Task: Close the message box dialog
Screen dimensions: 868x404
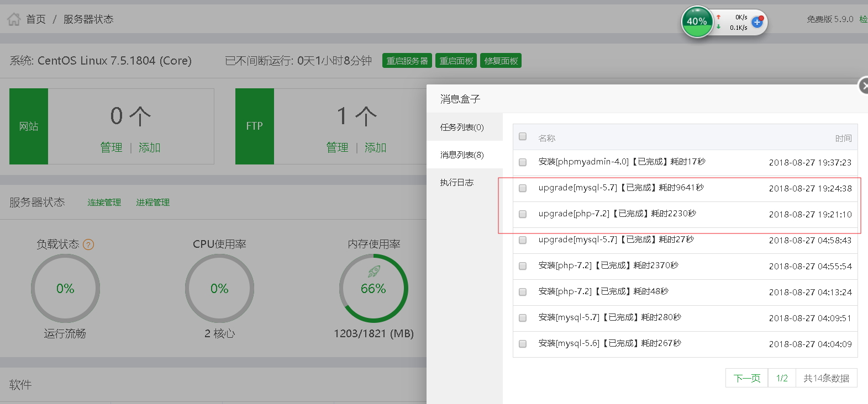Action: pos(864,86)
